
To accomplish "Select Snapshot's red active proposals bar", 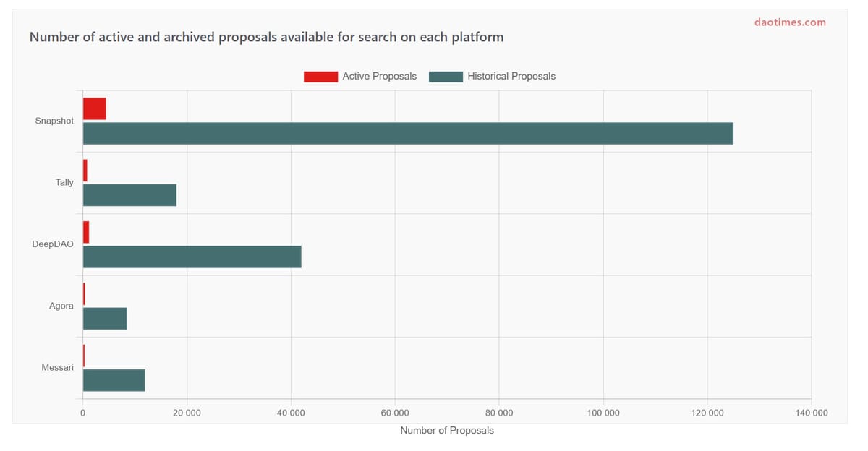I will pos(95,109).
